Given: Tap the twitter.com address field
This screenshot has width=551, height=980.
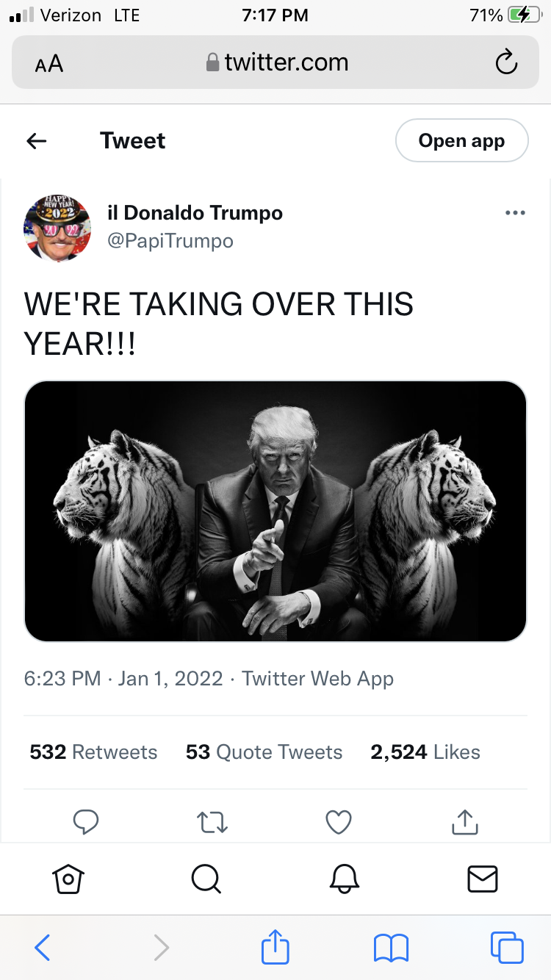Looking at the screenshot, I should pyautogui.click(x=278, y=63).
